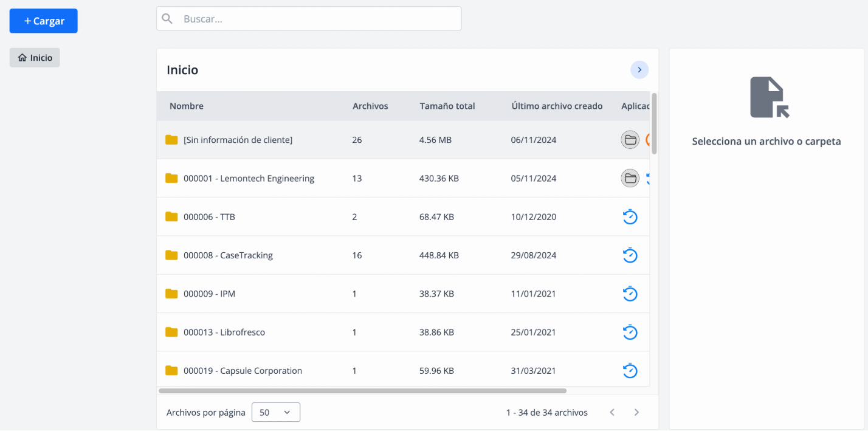Image resolution: width=868 pixels, height=431 pixels.
Task: Click the folder icon for 000019 - Capsule Corporation
Action: [171, 370]
